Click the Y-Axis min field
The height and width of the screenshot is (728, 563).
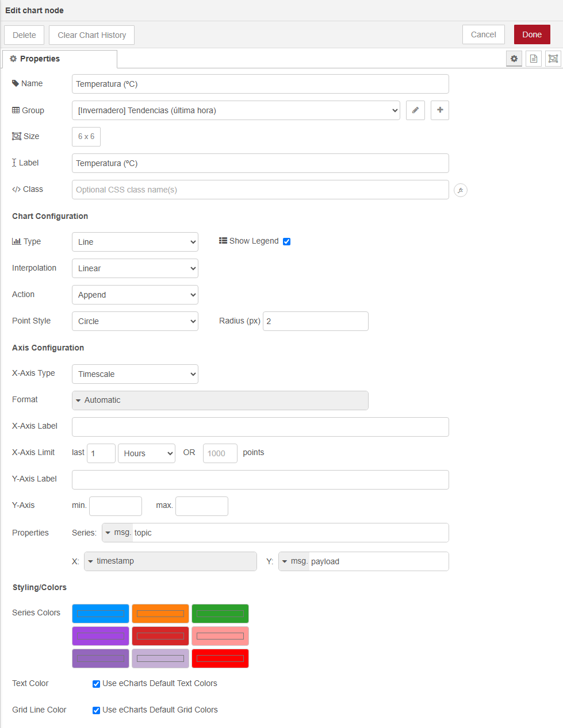pos(116,506)
